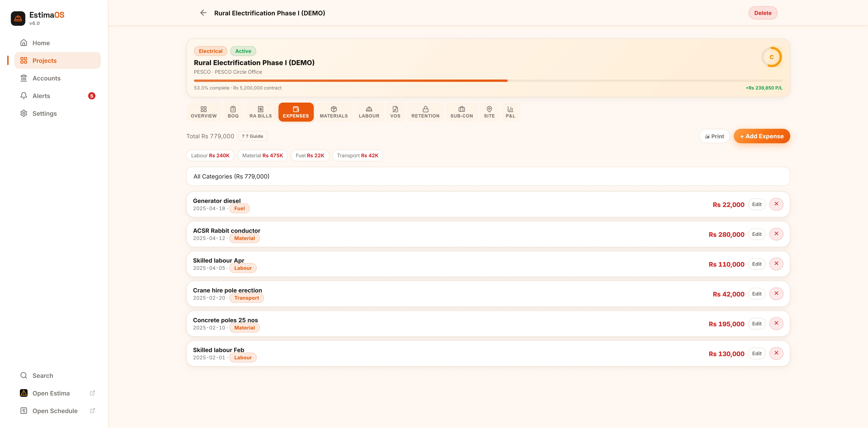Select the Expenses tab
The width and height of the screenshot is (868, 428).
click(x=296, y=112)
